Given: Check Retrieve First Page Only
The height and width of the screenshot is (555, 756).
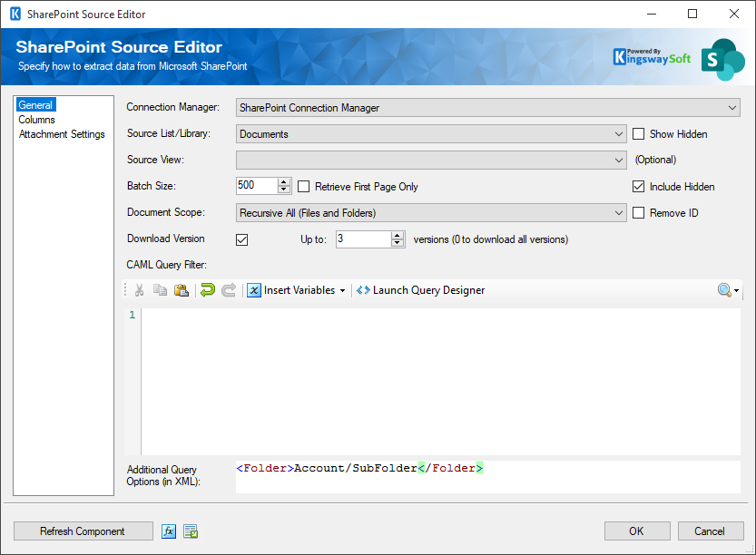Looking at the screenshot, I should click(304, 187).
